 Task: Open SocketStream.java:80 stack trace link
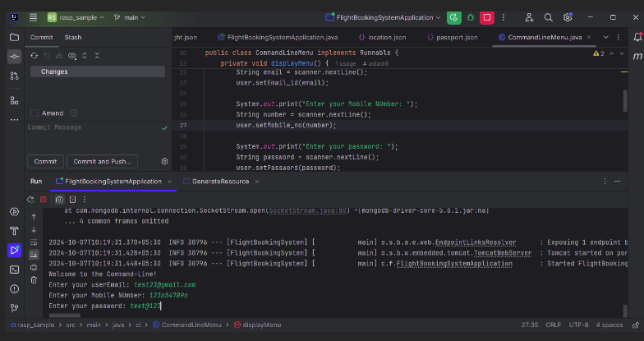308,210
